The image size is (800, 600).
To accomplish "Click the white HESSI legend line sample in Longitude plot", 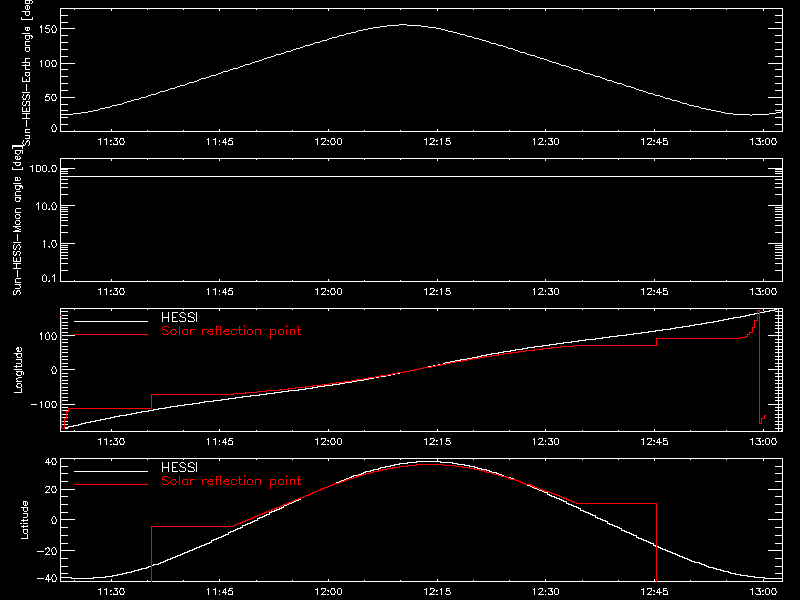I will 111,321.
